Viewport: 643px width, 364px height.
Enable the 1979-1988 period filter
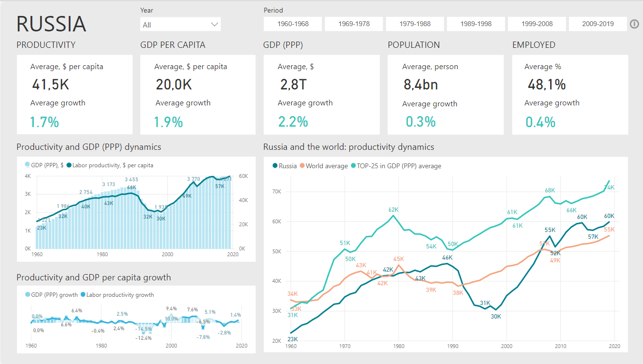point(415,24)
